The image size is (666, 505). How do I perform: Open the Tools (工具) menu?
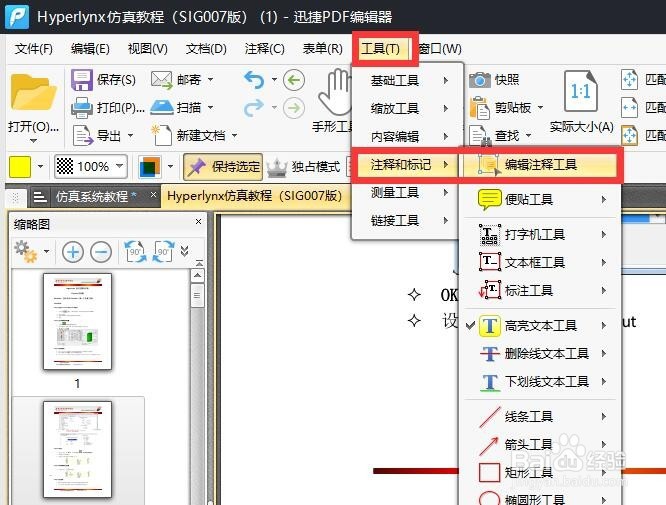tap(380, 49)
